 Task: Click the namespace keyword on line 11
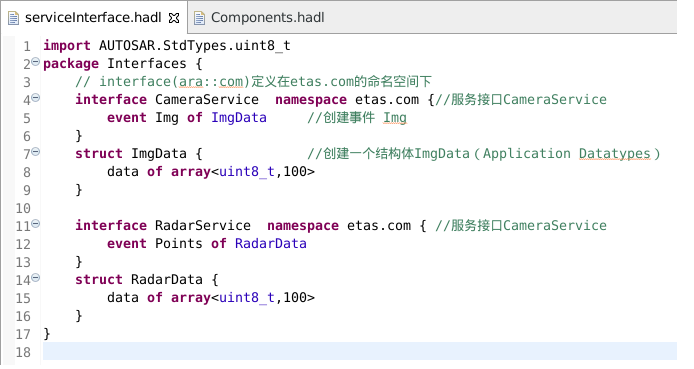tap(303, 226)
